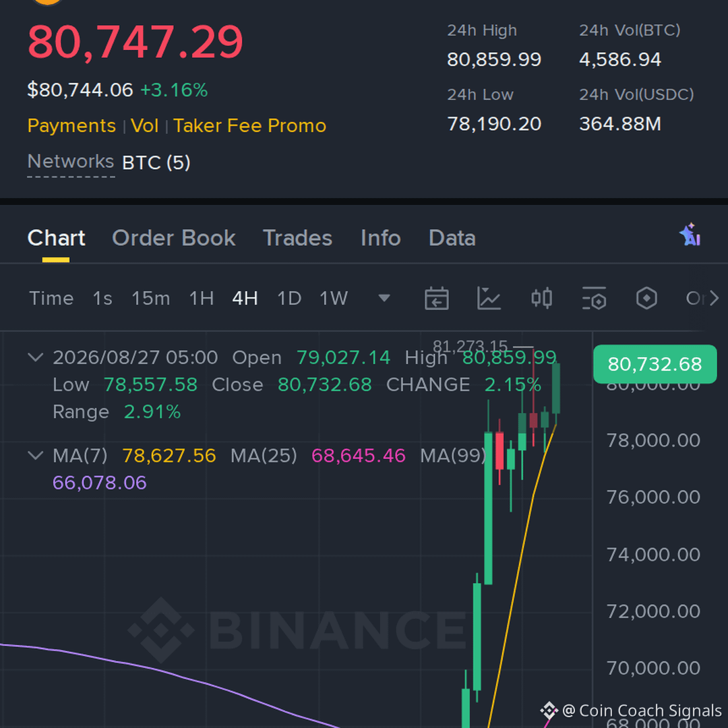Select the 15m interval

(x=151, y=298)
